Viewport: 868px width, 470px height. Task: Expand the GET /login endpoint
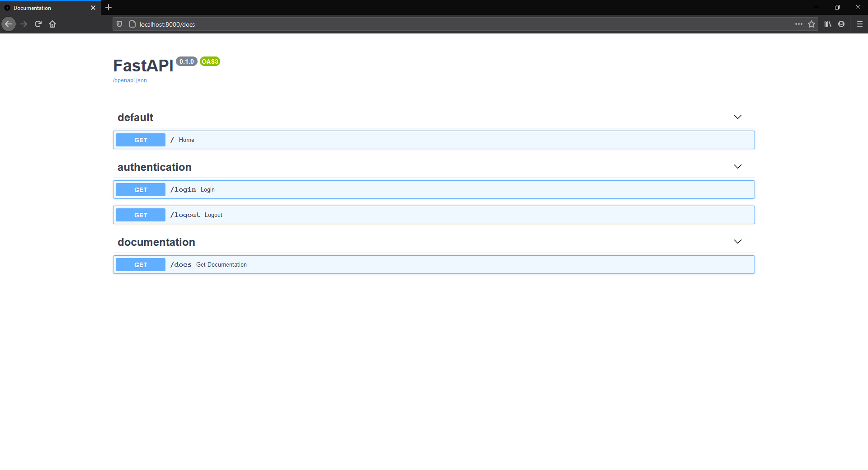tap(434, 190)
